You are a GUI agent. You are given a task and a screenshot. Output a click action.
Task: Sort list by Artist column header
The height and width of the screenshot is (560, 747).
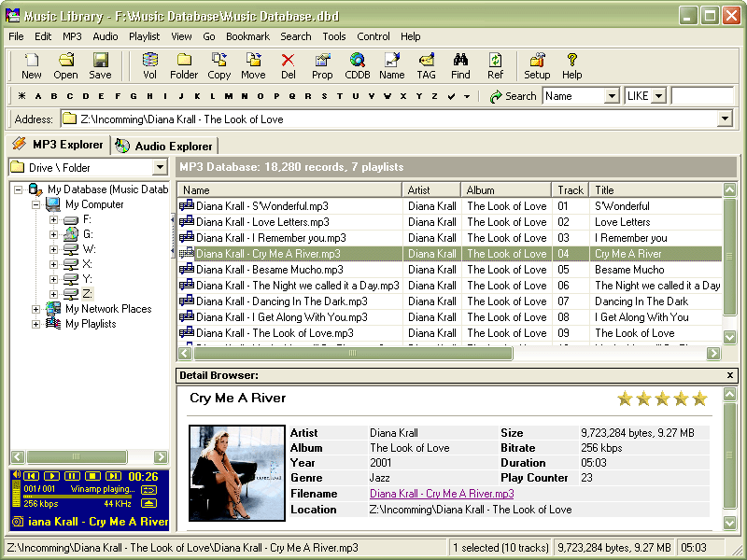[431, 190]
